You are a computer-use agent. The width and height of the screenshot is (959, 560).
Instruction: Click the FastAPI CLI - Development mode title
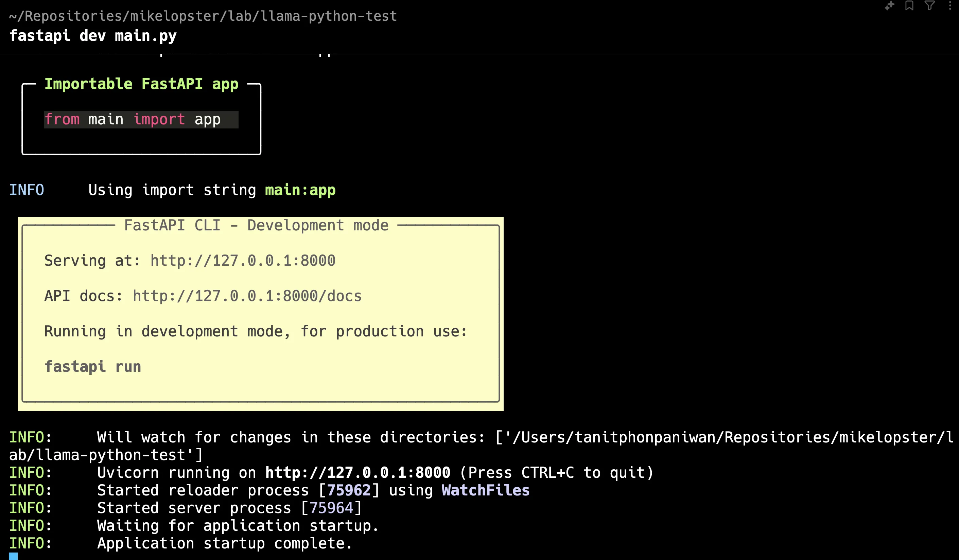(256, 225)
